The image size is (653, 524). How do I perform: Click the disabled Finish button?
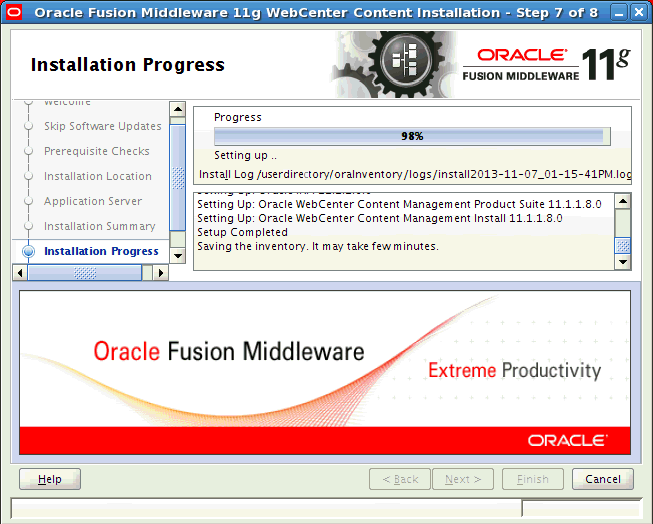533,479
